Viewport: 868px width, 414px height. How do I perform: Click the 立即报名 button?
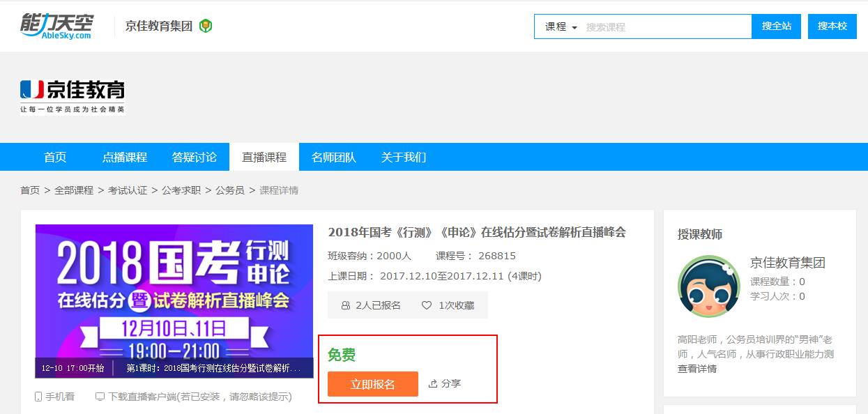click(x=373, y=384)
